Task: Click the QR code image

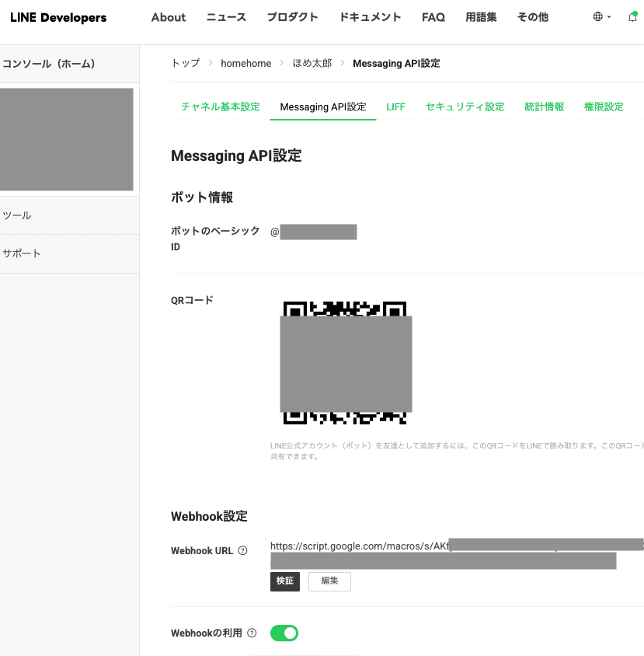Action: [x=346, y=363]
